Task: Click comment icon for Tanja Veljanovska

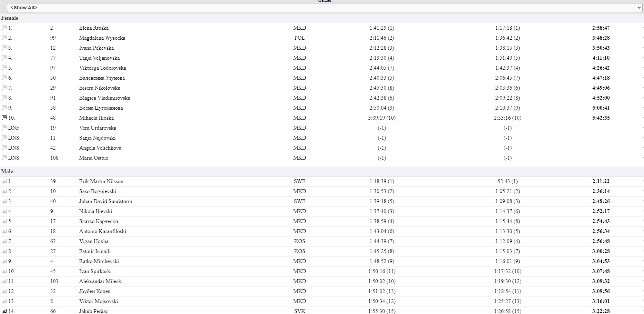Action: pyautogui.click(x=4, y=58)
